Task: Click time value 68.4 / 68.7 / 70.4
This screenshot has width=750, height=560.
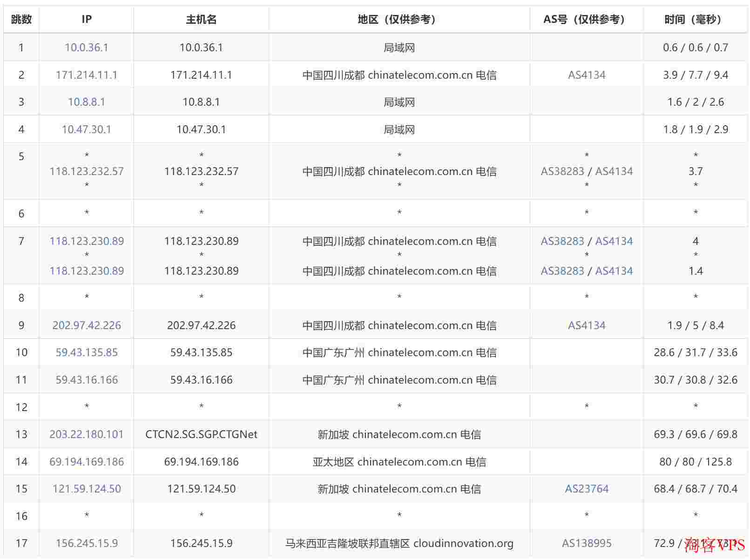Action: [x=696, y=489]
